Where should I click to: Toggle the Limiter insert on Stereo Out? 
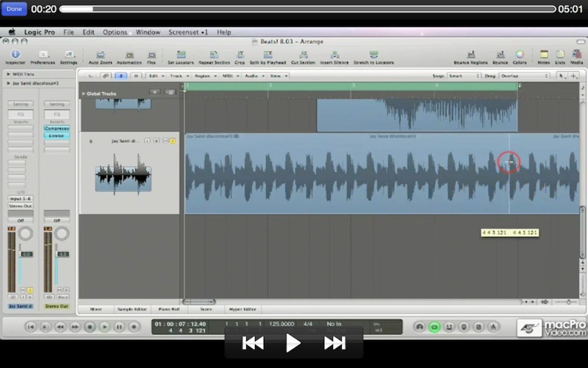(x=57, y=135)
